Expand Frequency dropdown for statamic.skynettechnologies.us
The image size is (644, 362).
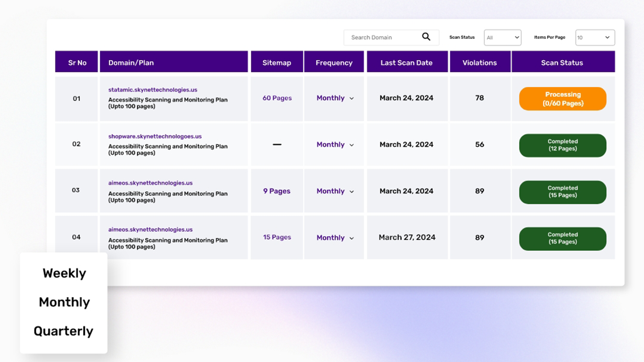click(x=335, y=98)
